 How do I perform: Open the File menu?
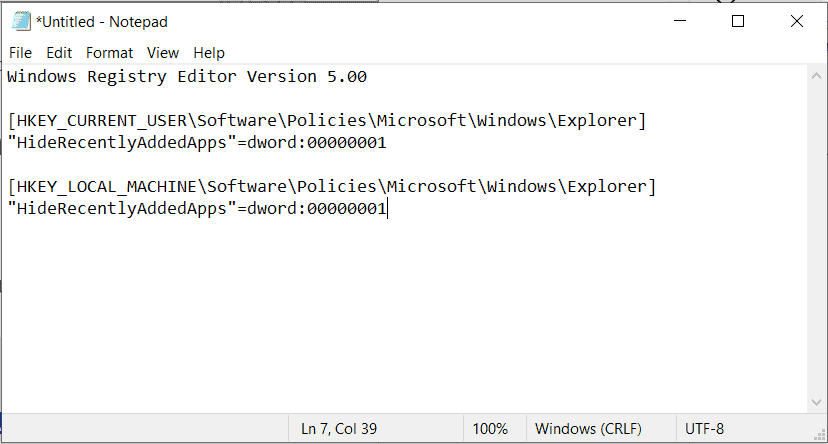click(20, 52)
